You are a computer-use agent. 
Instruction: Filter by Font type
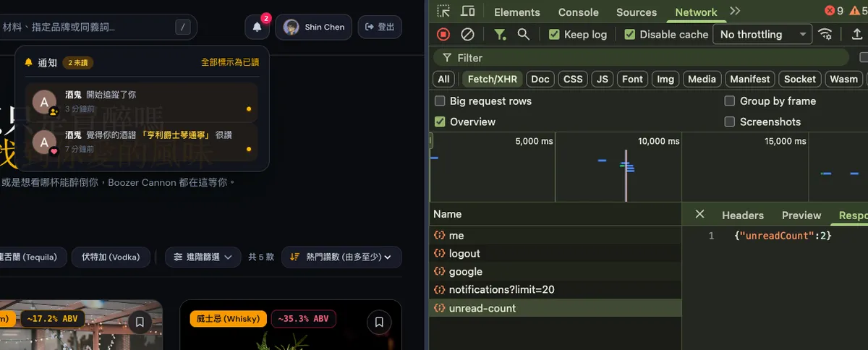633,79
